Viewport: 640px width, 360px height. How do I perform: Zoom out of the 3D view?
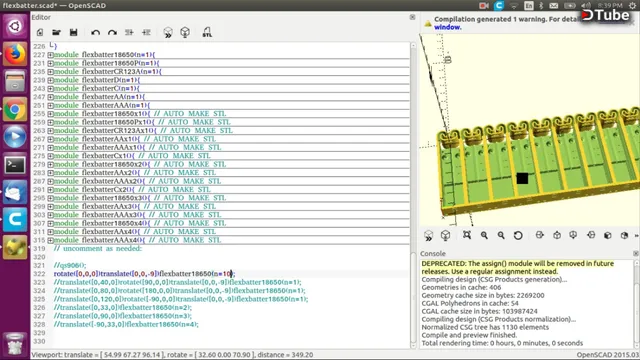[x=501, y=235]
